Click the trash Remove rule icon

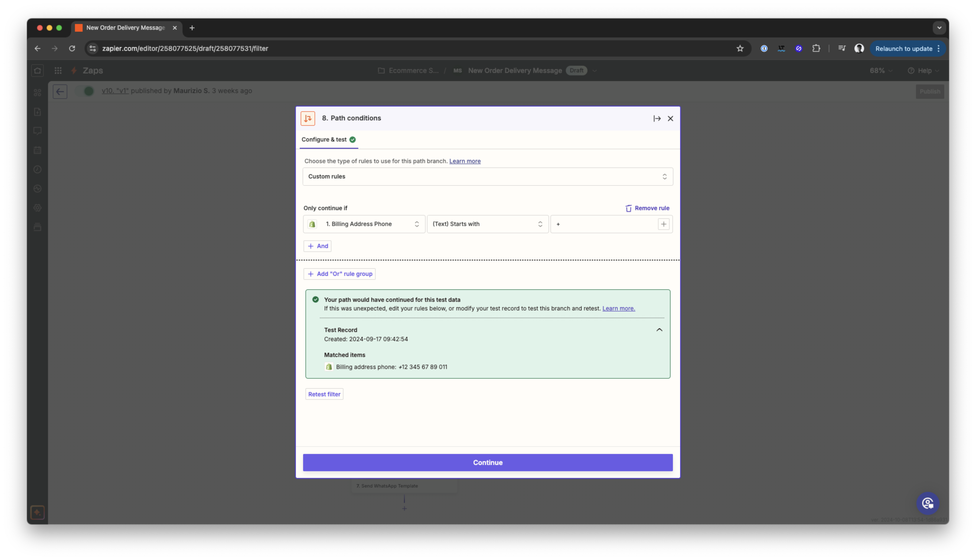628,208
